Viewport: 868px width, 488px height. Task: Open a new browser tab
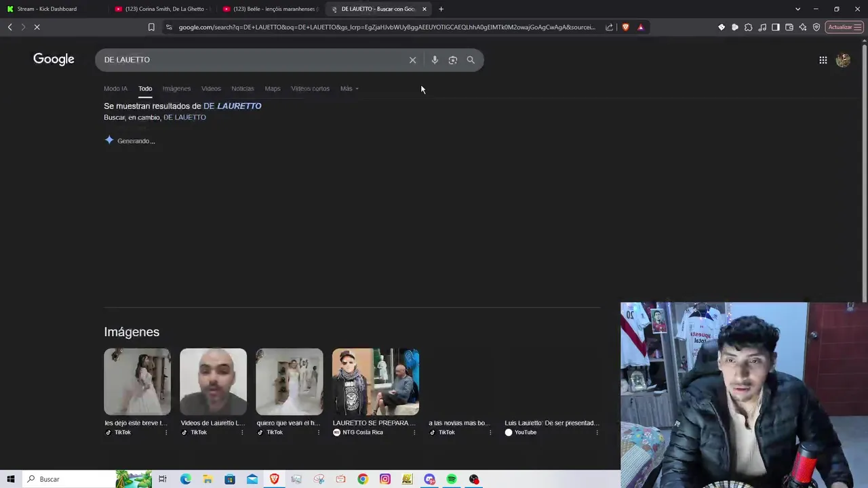[441, 9]
